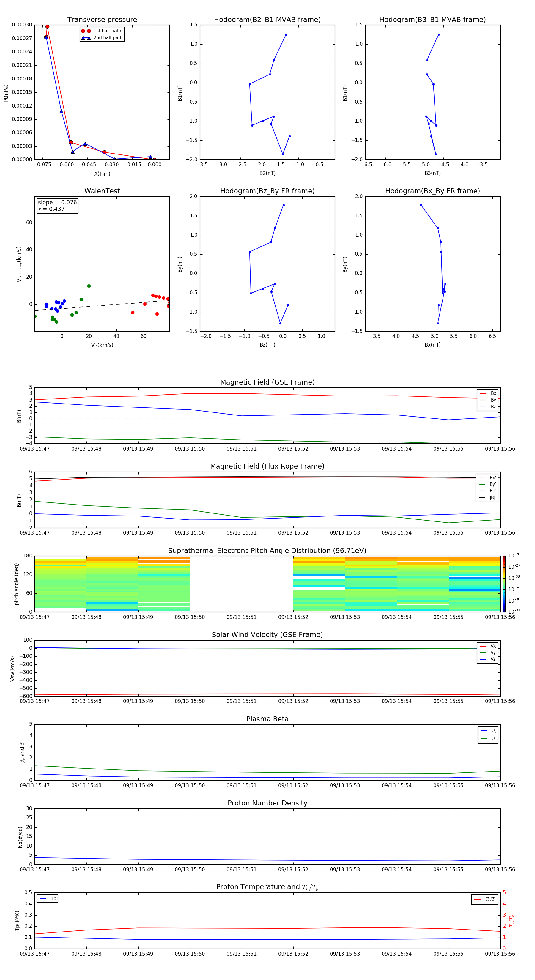Viewport: 535px width, 980px height.
Task: Click the 'Hodogram(Bx_By FR frame)' title
Action: 432,191
